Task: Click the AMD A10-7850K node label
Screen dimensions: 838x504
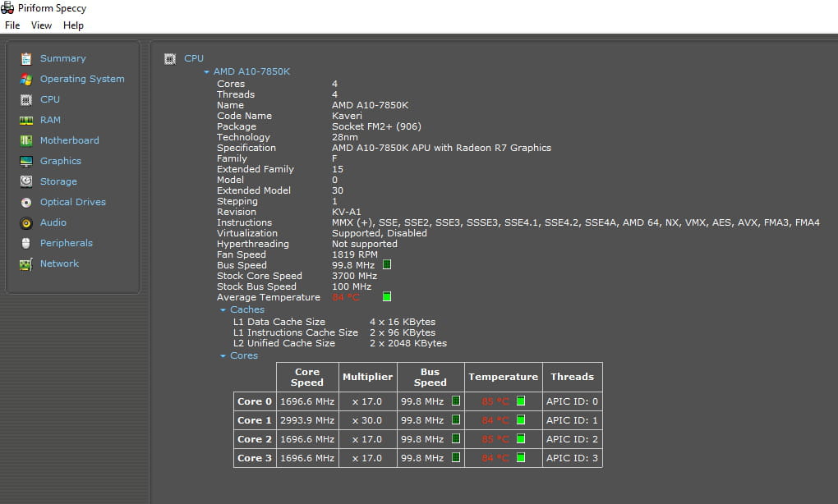Action: tap(251, 71)
